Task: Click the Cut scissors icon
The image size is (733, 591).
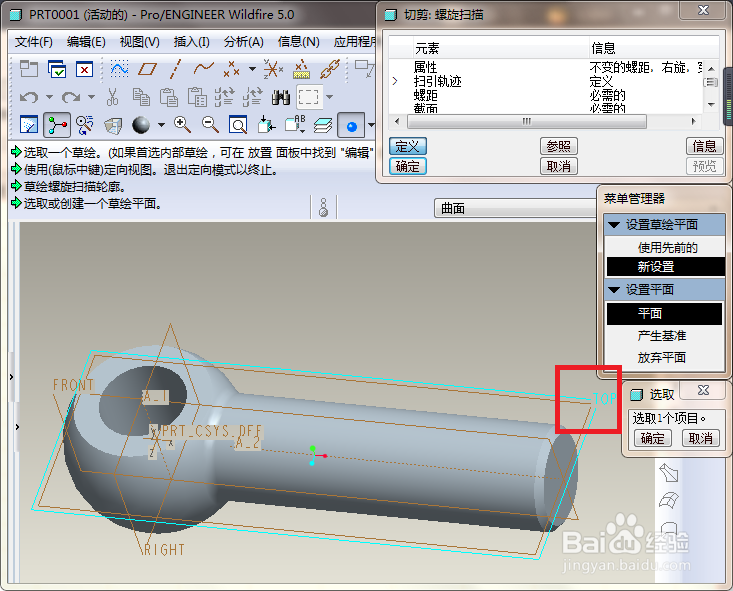Action: click(113, 97)
